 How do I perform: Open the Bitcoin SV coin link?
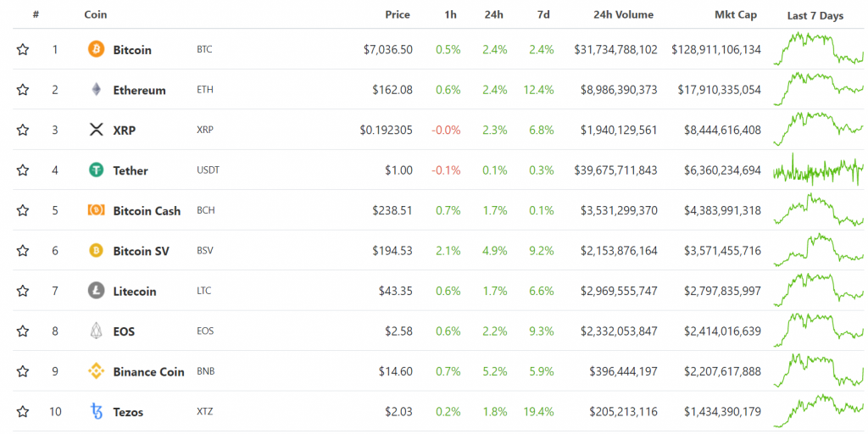[x=141, y=251]
